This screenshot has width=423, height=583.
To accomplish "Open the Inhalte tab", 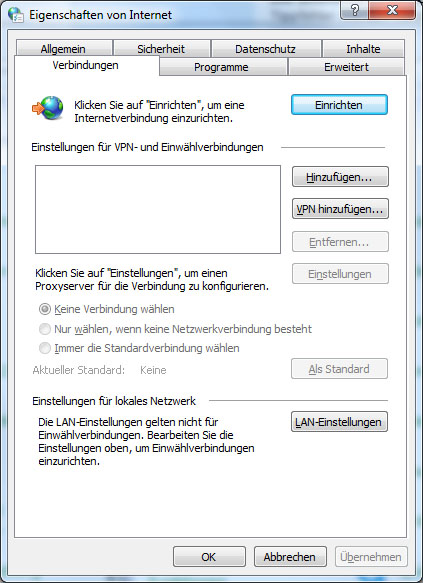I will click(363, 49).
